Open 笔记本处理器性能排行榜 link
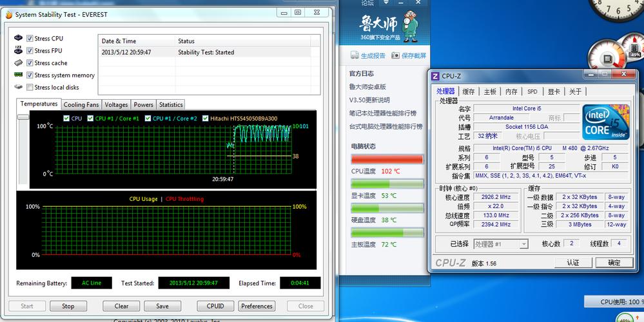This screenshot has height=322, width=644. coord(383,113)
